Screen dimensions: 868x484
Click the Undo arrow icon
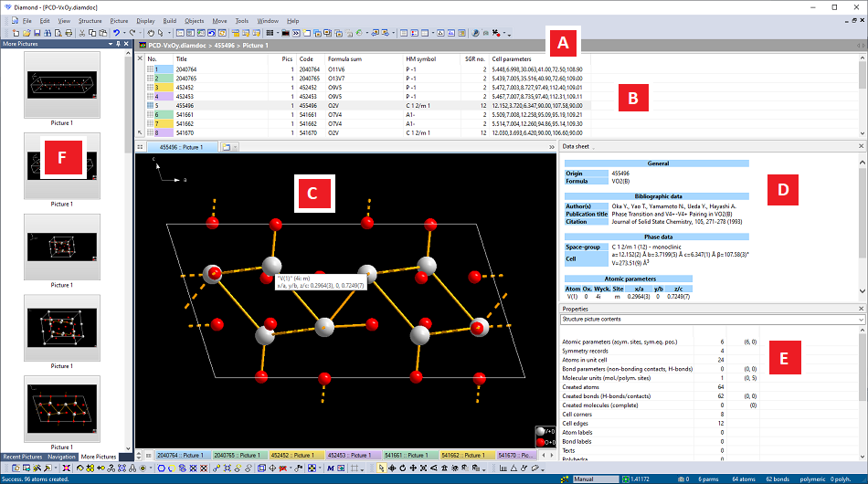point(117,33)
